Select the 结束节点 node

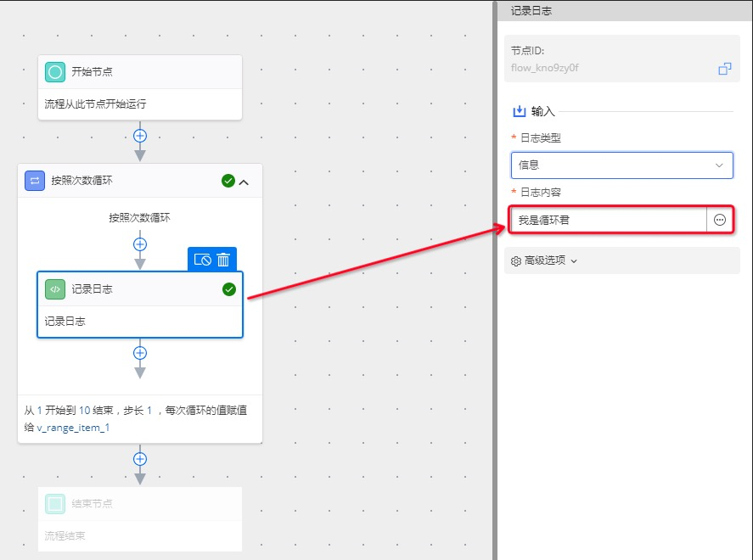click(140, 519)
